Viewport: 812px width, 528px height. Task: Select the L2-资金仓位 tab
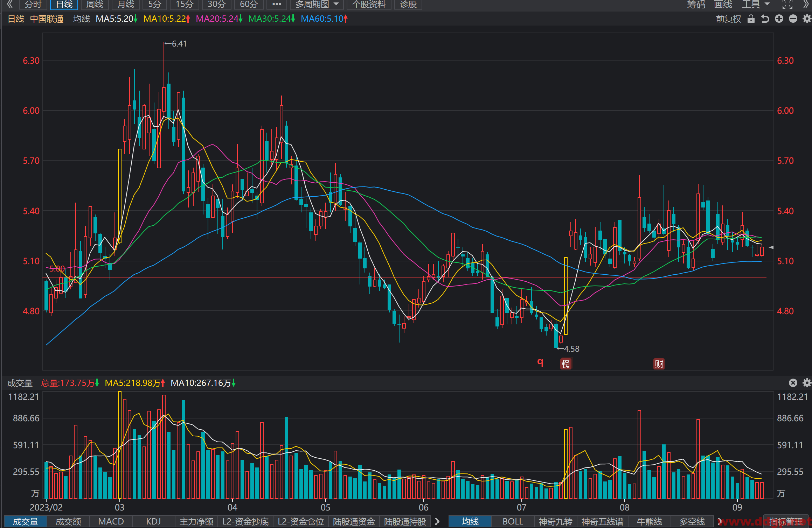[x=301, y=522]
